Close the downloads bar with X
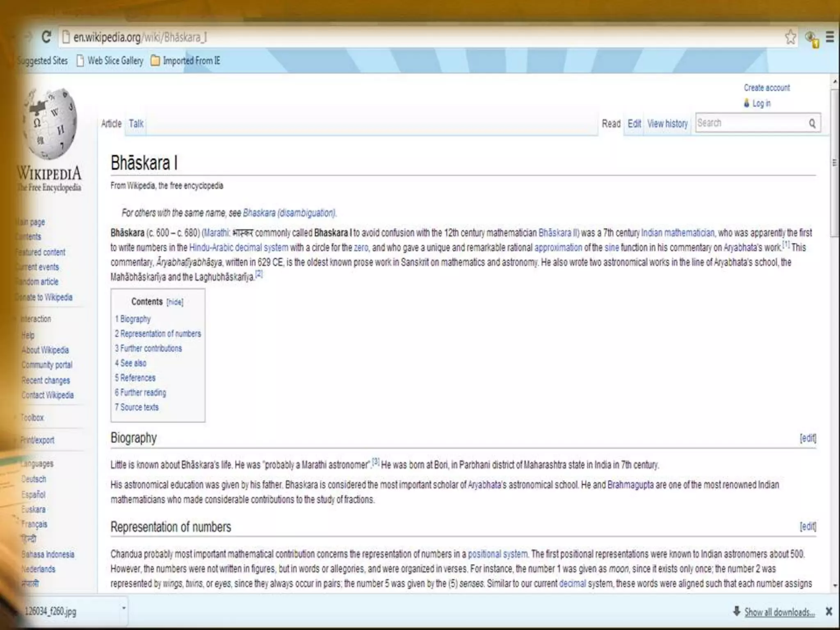Image resolution: width=840 pixels, height=630 pixels. coord(829,612)
